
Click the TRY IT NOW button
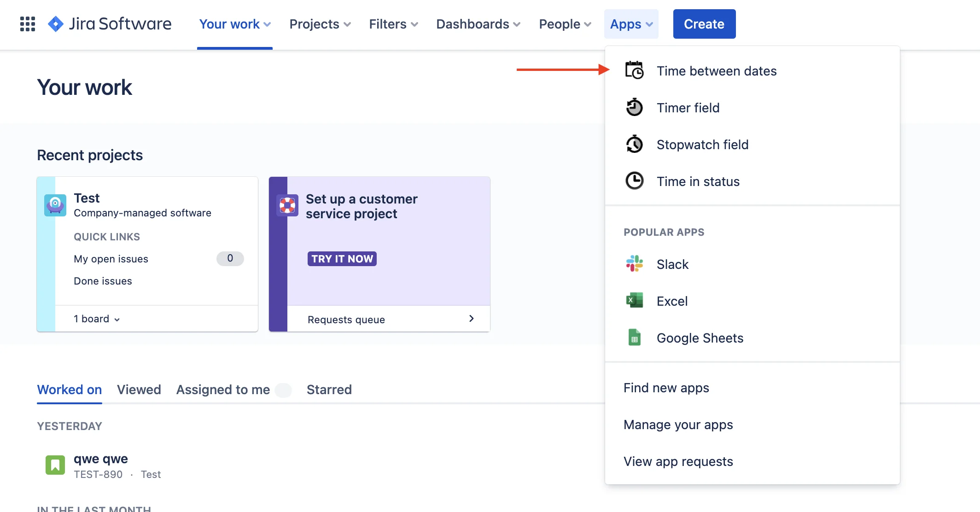point(342,259)
